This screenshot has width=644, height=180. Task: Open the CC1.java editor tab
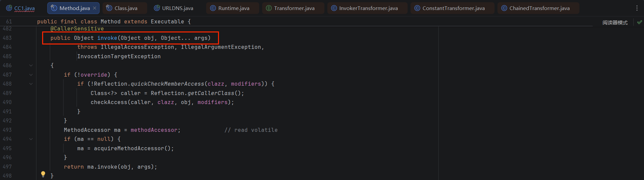[21, 8]
